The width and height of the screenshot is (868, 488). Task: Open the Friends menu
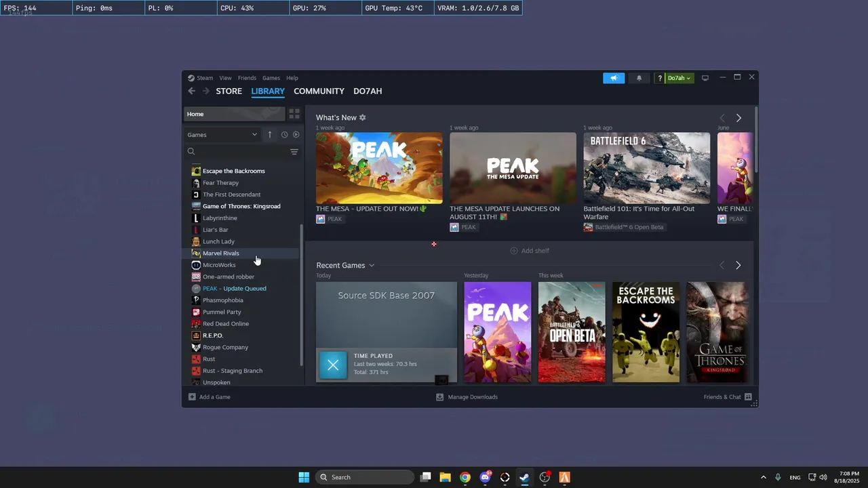coord(247,78)
